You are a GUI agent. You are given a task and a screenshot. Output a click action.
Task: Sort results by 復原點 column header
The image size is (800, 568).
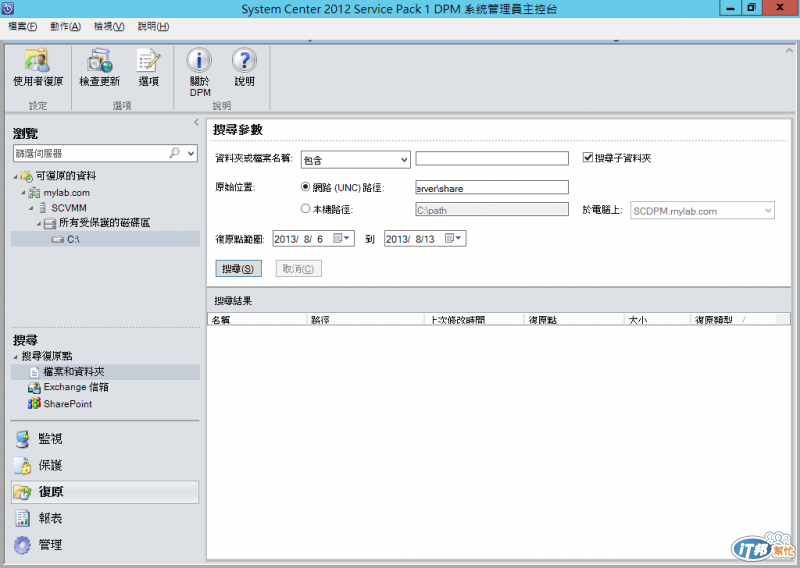[574, 319]
